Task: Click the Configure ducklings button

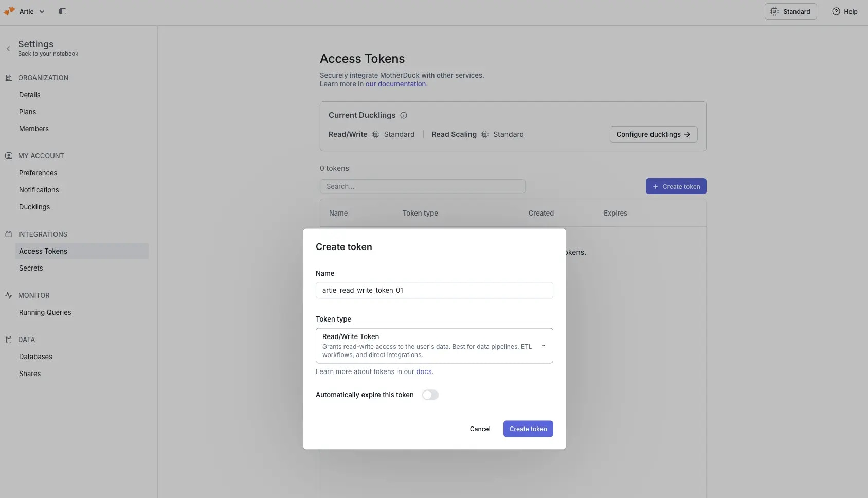Action: (653, 134)
